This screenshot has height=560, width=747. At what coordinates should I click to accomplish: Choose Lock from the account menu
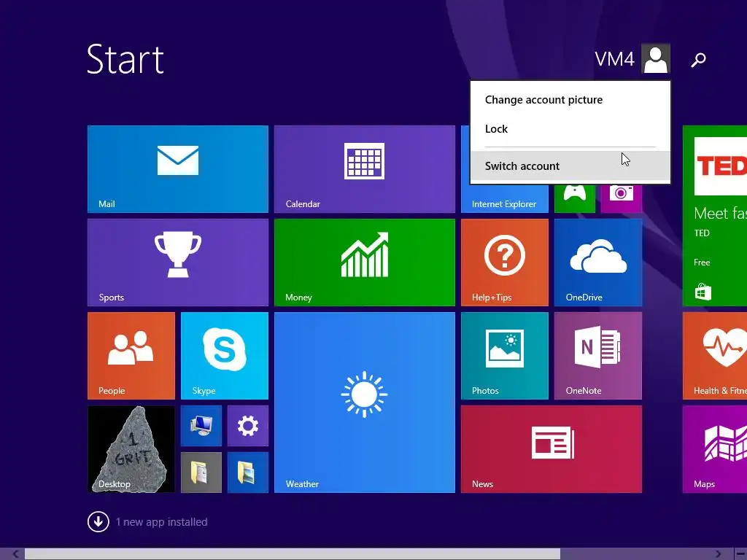(x=496, y=129)
